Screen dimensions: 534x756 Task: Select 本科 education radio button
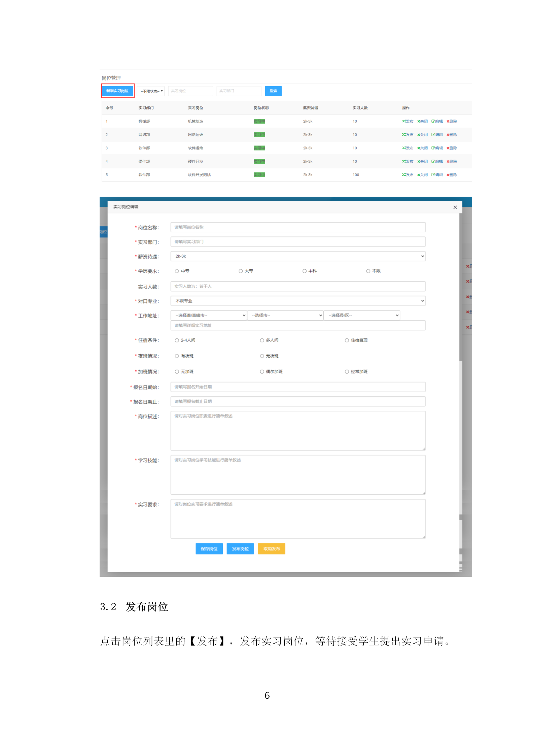click(305, 271)
